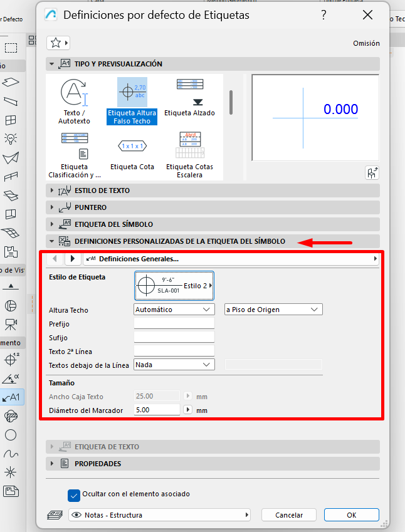The height and width of the screenshot is (532, 405).
Task: Select the label tool A1 in toolbox
Action: [11, 397]
